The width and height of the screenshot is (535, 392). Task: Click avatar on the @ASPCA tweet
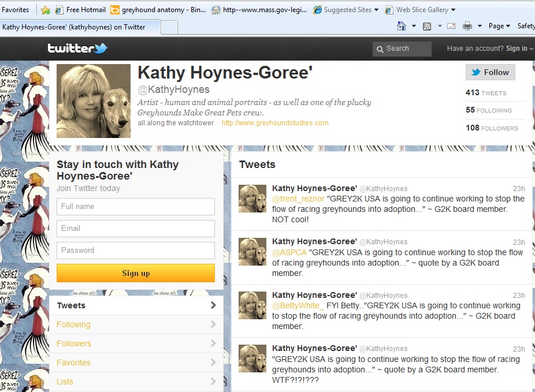(252, 252)
